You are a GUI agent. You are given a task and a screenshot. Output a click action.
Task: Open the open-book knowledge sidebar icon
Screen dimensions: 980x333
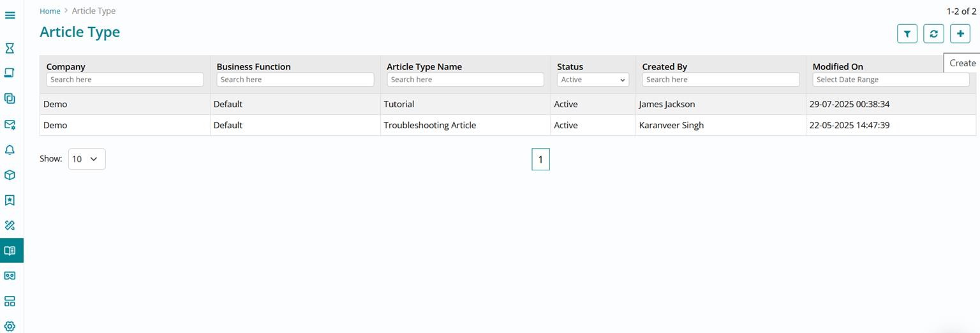10,251
